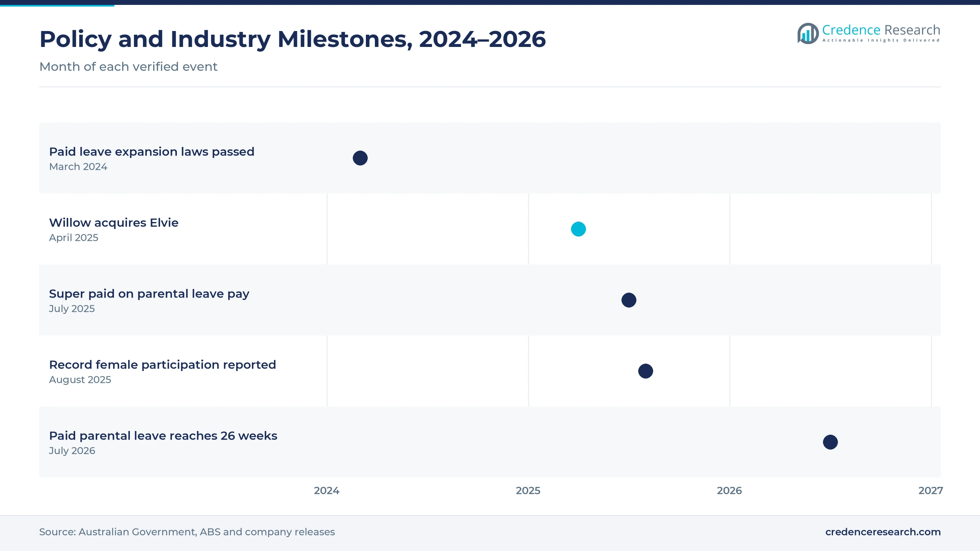The image size is (980, 551).
Task: Click the July 2025 super paid dot
Action: pos(629,300)
